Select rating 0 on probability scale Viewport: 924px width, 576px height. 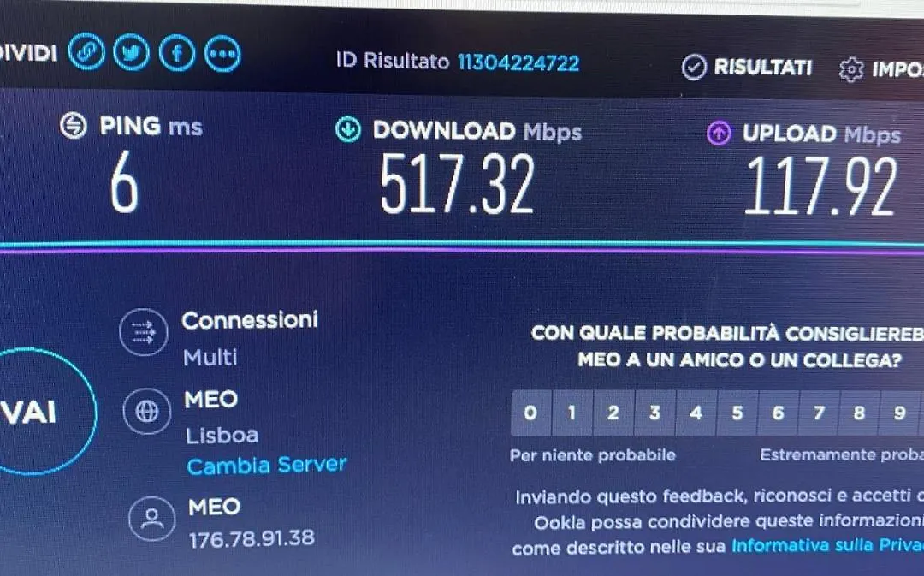(530, 413)
